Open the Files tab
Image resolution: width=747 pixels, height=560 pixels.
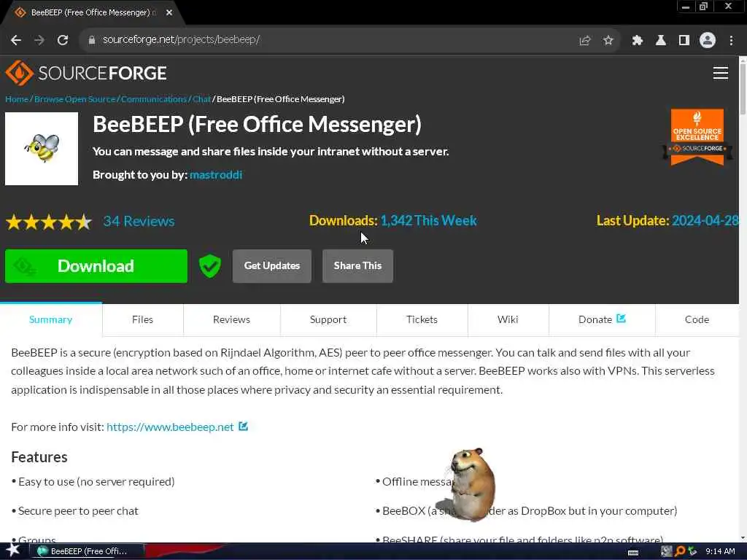click(142, 319)
